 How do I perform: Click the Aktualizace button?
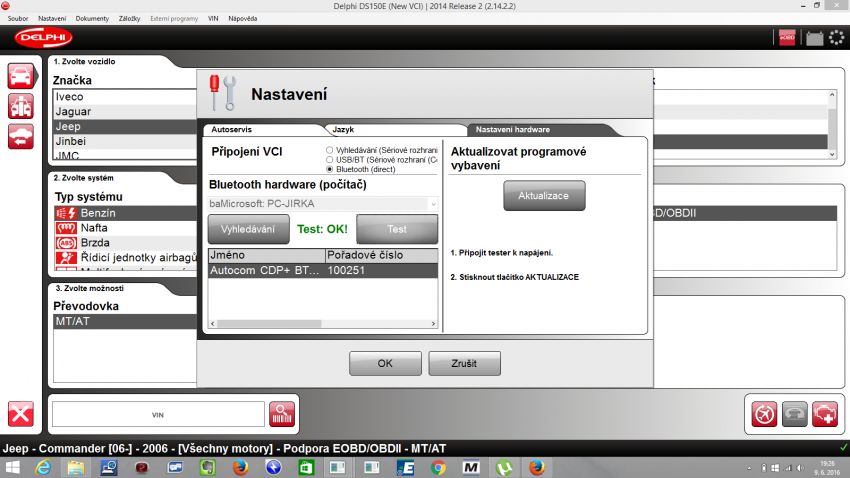click(x=544, y=196)
